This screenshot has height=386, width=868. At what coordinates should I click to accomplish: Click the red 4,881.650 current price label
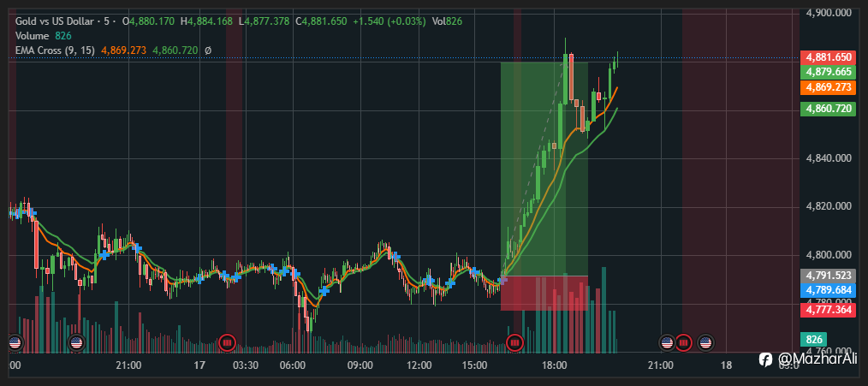point(828,57)
